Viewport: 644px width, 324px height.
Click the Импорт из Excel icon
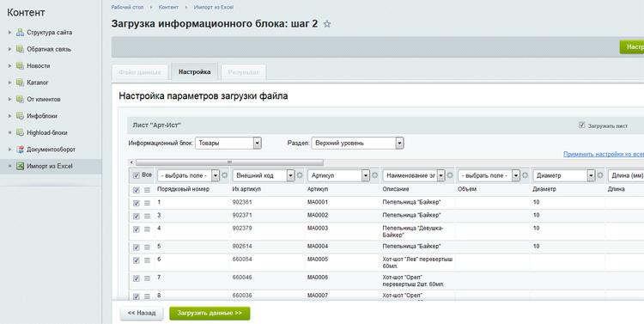click(20, 166)
